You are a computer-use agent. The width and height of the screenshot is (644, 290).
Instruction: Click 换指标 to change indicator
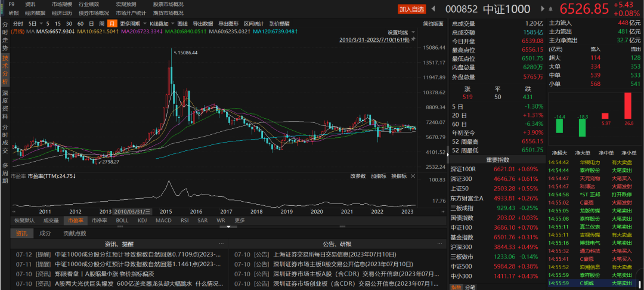coord(399,176)
